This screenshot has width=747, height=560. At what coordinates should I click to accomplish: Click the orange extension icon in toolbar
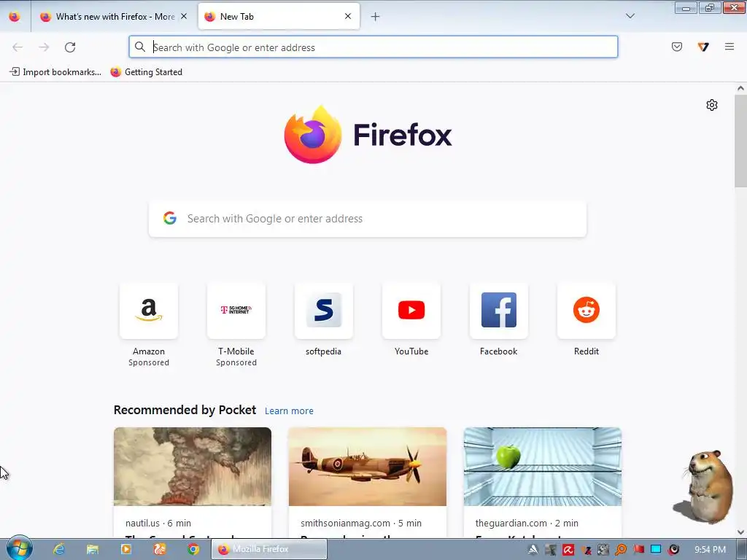tap(703, 47)
